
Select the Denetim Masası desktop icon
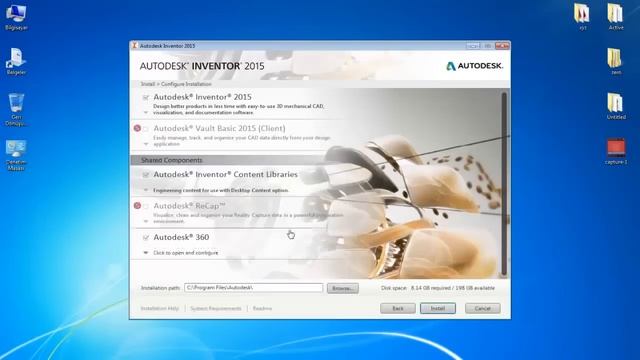[x=16, y=155]
